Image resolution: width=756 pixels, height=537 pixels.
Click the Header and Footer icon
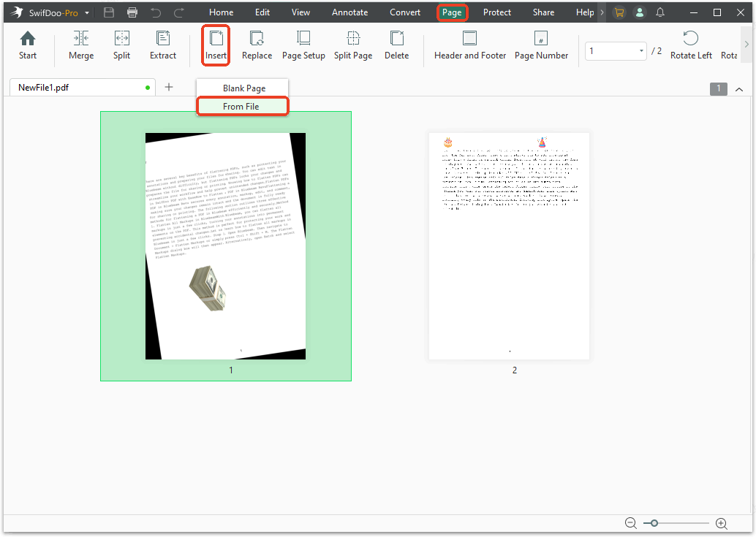pyautogui.click(x=469, y=45)
